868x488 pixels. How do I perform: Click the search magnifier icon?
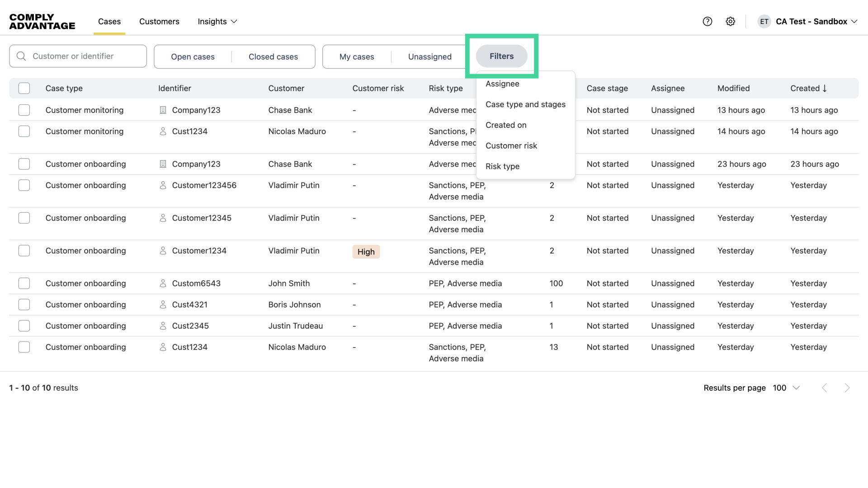pyautogui.click(x=21, y=56)
